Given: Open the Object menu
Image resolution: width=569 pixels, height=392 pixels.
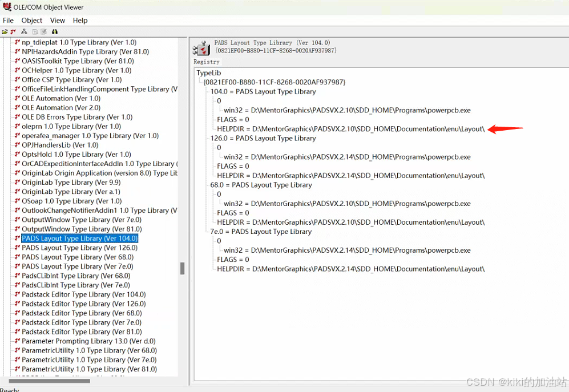Looking at the screenshot, I should pos(31,20).
